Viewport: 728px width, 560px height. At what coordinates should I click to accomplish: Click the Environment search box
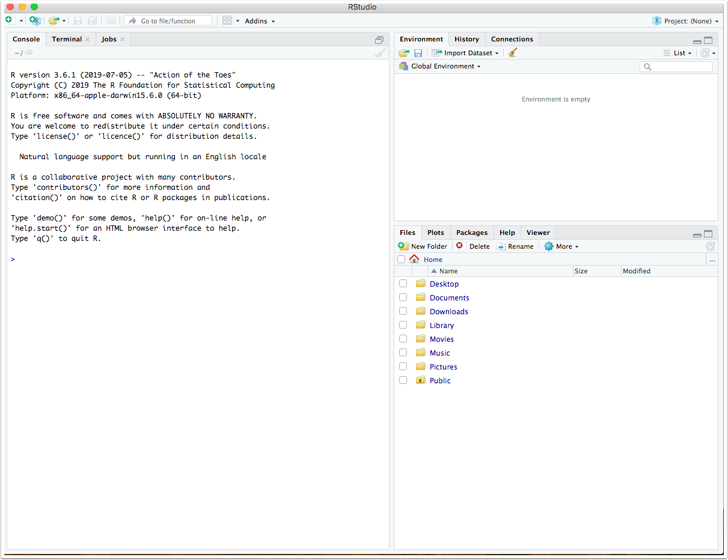(x=676, y=67)
